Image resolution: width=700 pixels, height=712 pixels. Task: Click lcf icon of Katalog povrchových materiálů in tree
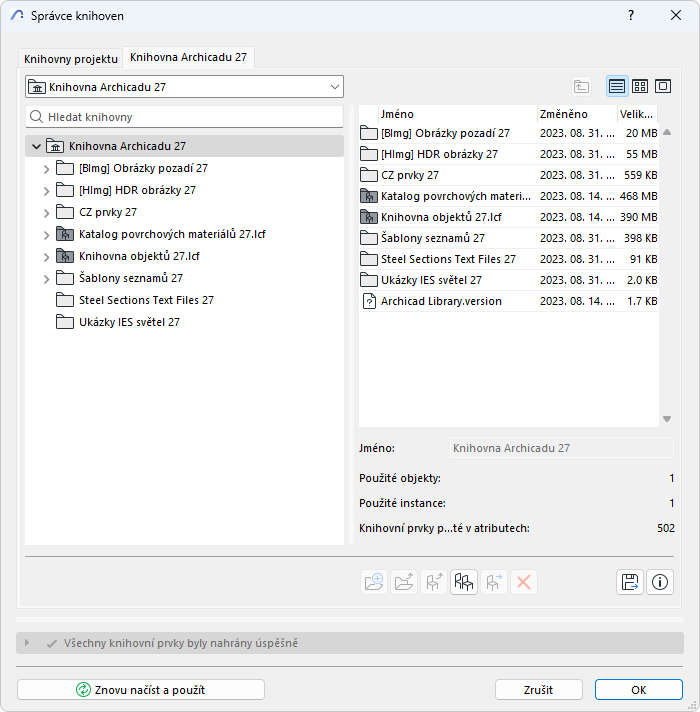[x=65, y=234]
